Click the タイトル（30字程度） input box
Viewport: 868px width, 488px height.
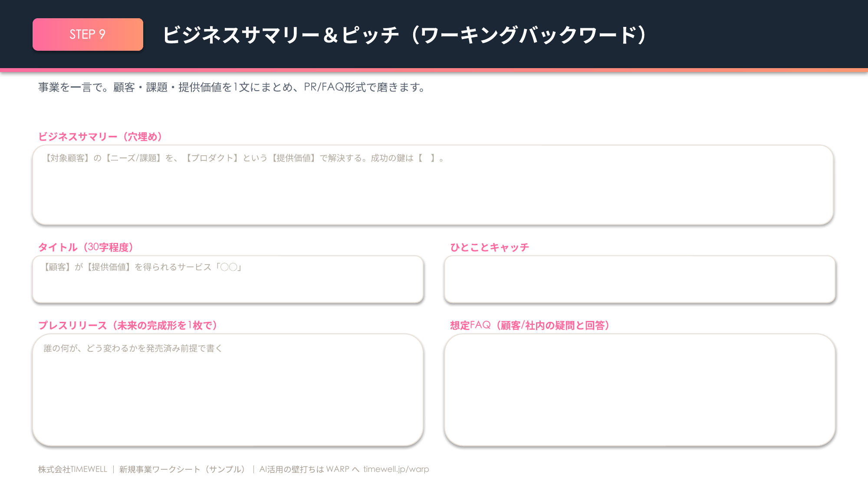tap(228, 279)
